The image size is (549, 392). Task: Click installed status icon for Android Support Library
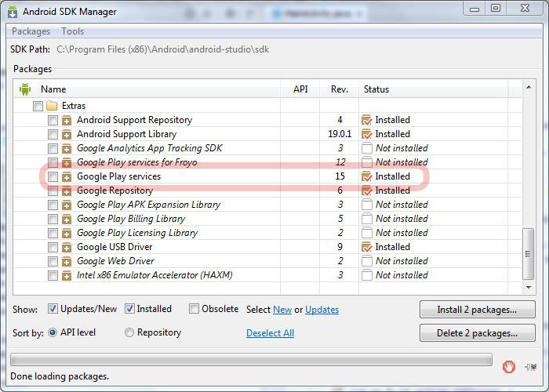tap(366, 134)
